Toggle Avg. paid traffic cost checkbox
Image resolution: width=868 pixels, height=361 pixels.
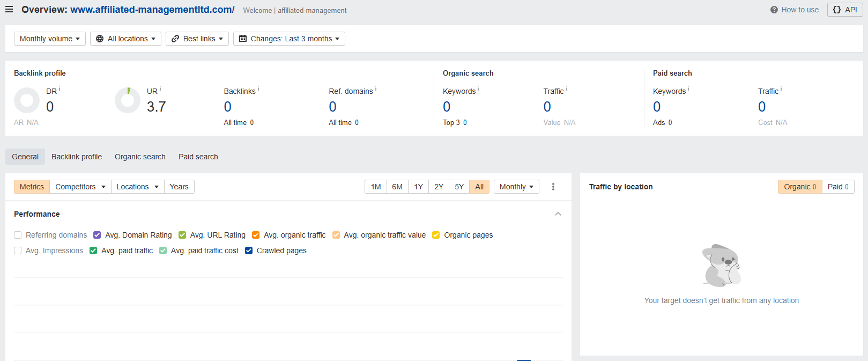click(x=163, y=251)
